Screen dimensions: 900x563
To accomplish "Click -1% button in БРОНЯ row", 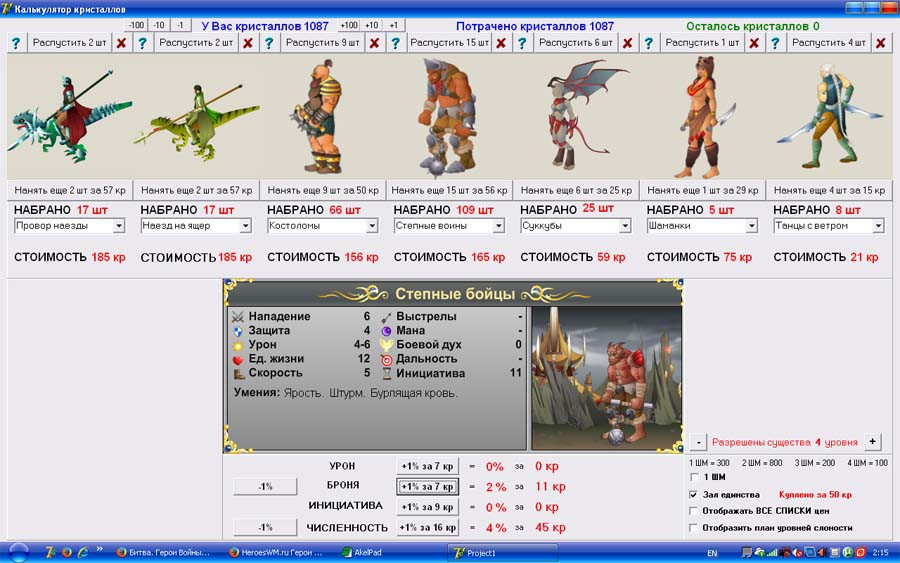I will click(x=265, y=486).
